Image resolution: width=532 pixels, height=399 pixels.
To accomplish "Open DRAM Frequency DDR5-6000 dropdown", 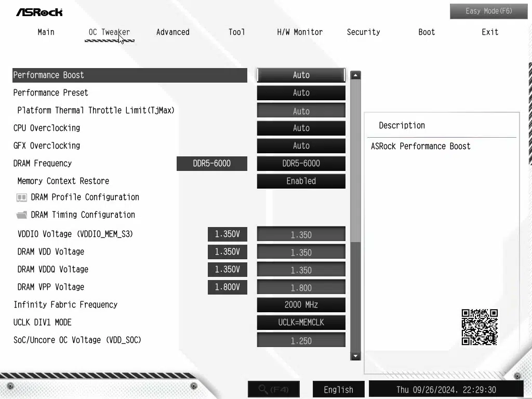I will point(301,164).
